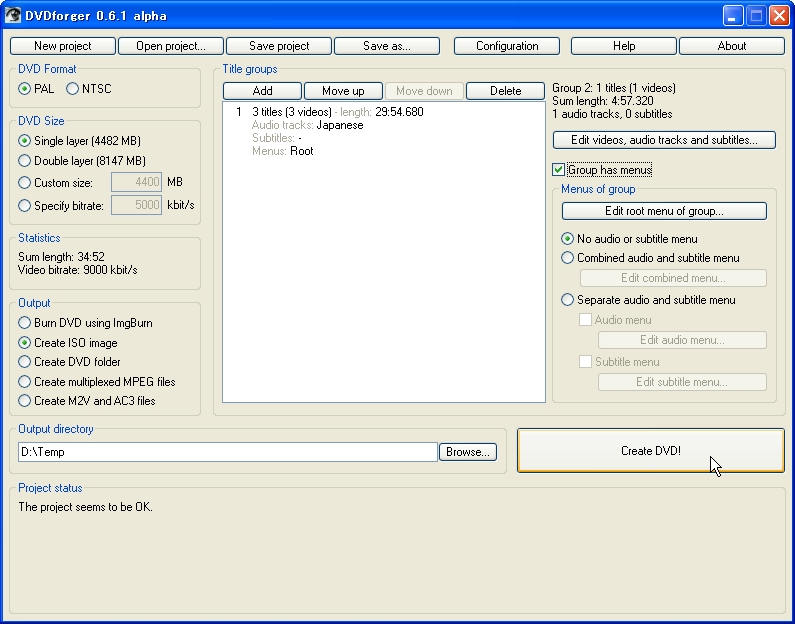Select No audio or subtitle menu
The width and height of the screenshot is (795, 624).
tap(567, 239)
